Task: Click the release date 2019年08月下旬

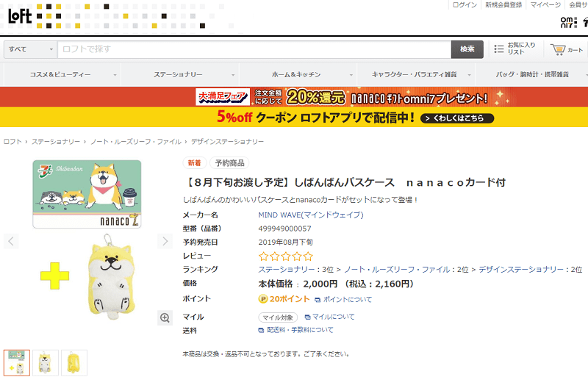Action: [x=285, y=242]
